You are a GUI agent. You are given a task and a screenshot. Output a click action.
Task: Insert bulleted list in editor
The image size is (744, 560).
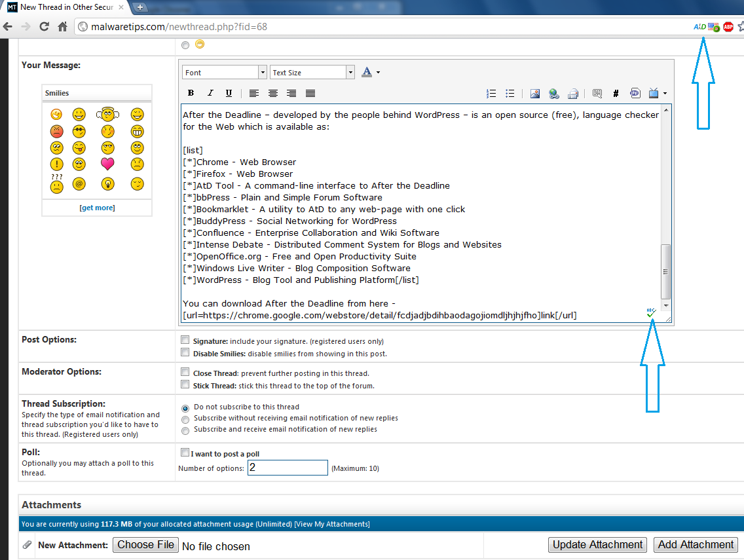pyautogui.click(x=510, y=93)
